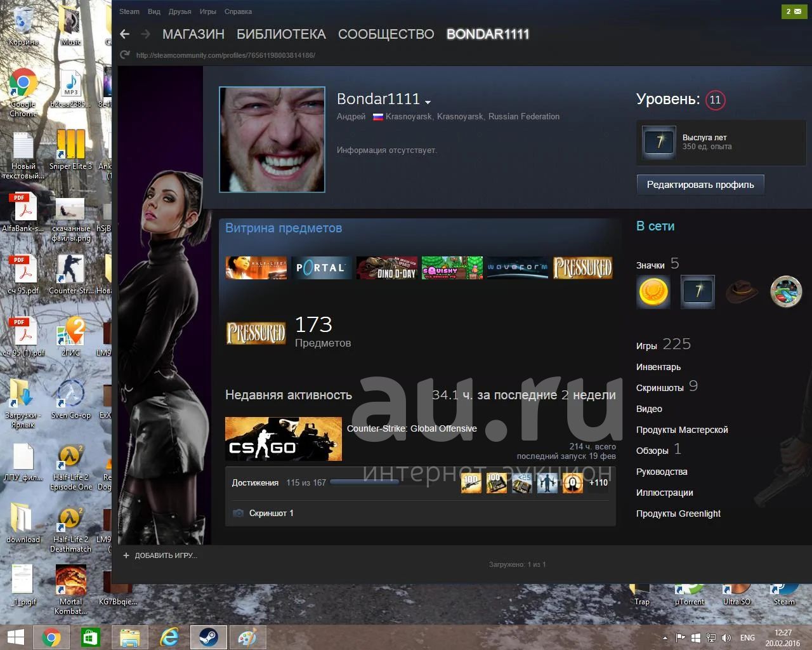The height and width of the screenshot is (650, 812).
Task: Open the Steam inbox envelope notifications
Action: point(794,11)
